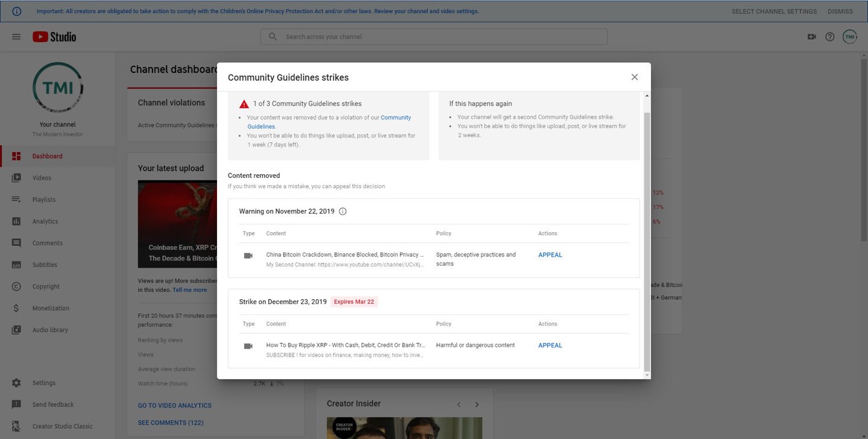Click Harmful or dangerous content policy text
The image size is (868, 439).
tap(475, 346)
